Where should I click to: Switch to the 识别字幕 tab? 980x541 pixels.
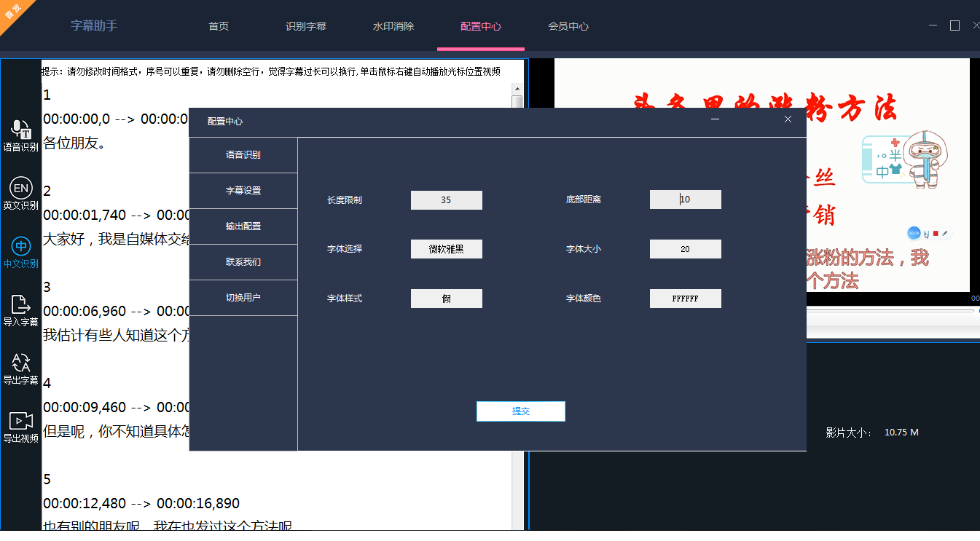tap(306, 26)
